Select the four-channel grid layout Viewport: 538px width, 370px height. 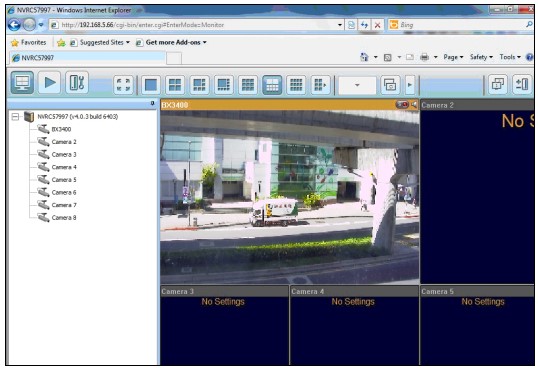[175, 84]
